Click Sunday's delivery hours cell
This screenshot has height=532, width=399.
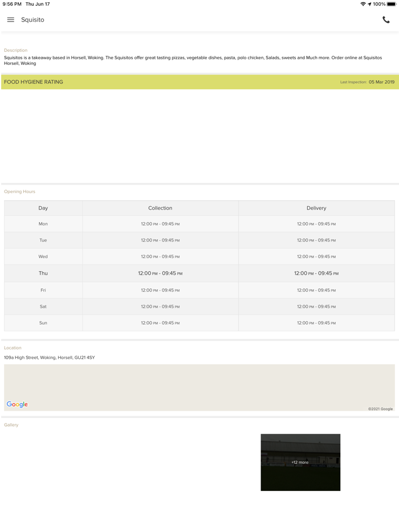[316, 322]
